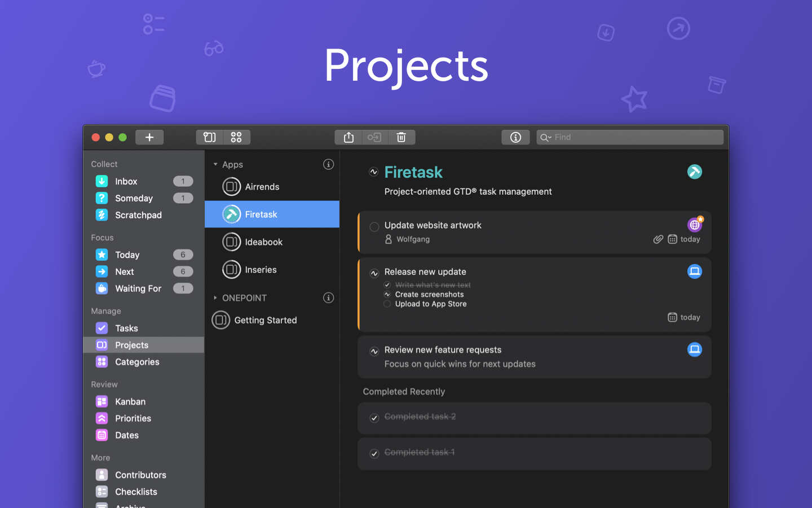Screen dimensions: 812x508
Task: Switch to the Kanban view
Action: pos(130,401)
